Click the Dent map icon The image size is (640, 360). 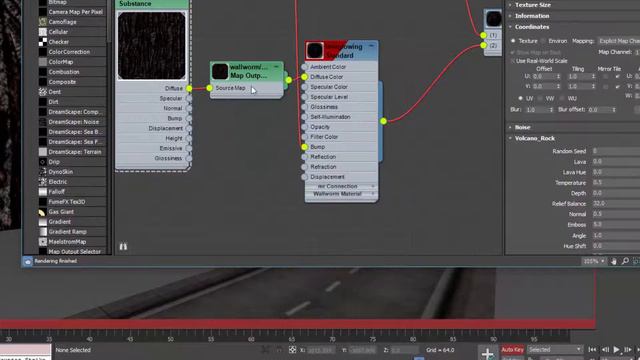43,92
